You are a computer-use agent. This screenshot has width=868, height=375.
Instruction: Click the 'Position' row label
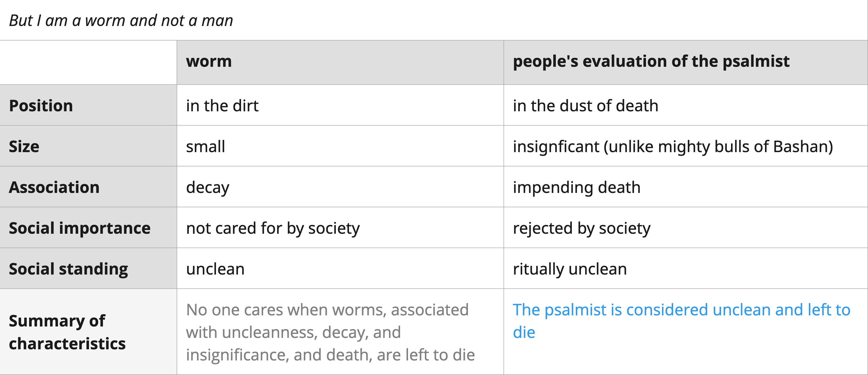point(41,106)
